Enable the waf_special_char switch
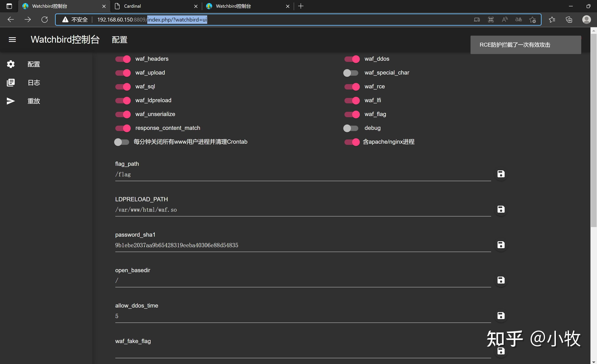 351,73
